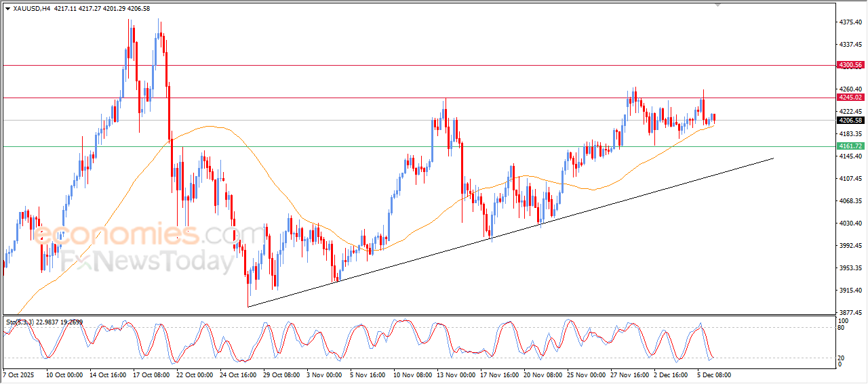Click the 4375.40 price axis value

click(850, 22)
